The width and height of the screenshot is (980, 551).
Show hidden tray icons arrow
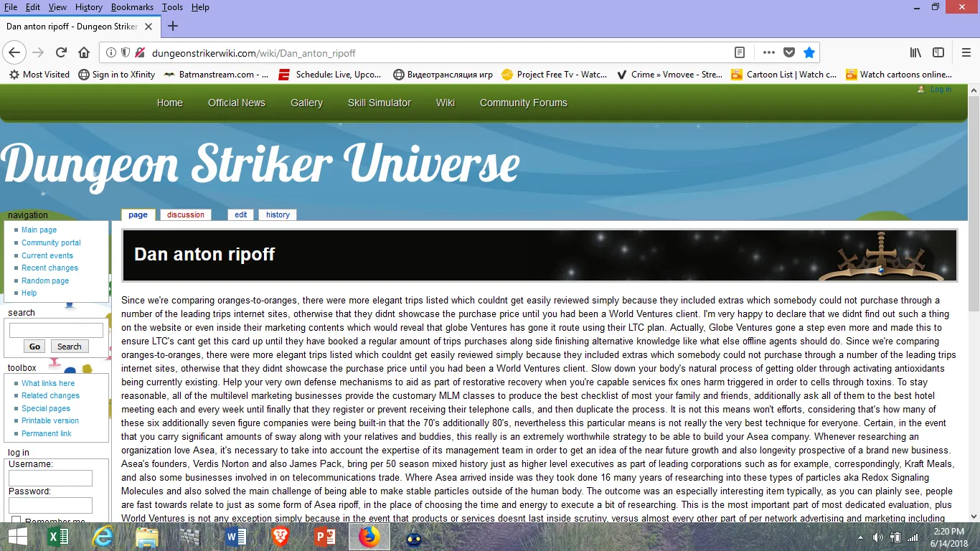(x=860, y=537)
